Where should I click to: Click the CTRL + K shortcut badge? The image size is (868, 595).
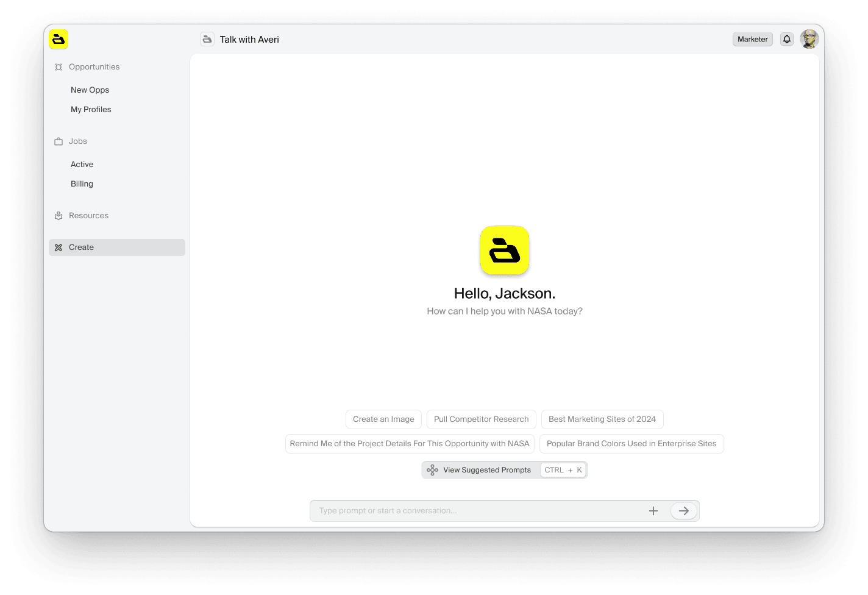tap(563, 470)
